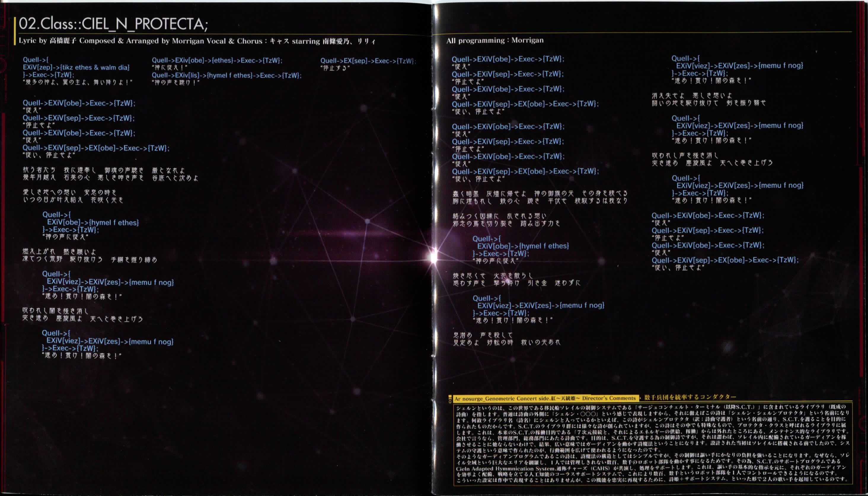
Task: Click the All programming : Morrigan text
Action: click(x=495, y=40)
